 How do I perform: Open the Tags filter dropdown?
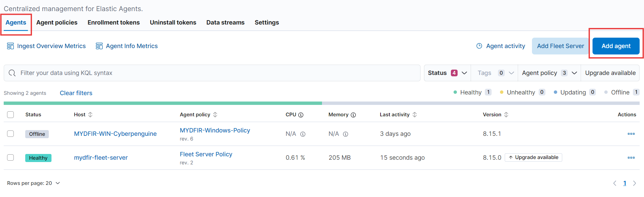pyautogui.click(x=495, y=73)
